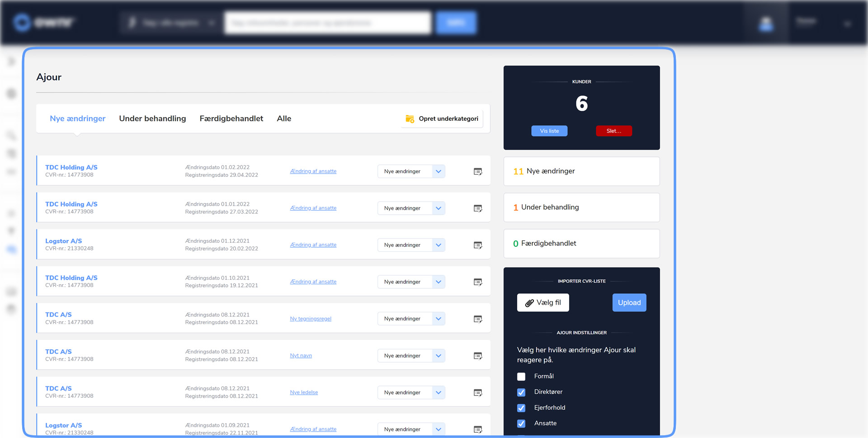Viewport: 868px width, 438px height.
Task: Open TDC A/S company in Nyt navn row
Action: 58,352
